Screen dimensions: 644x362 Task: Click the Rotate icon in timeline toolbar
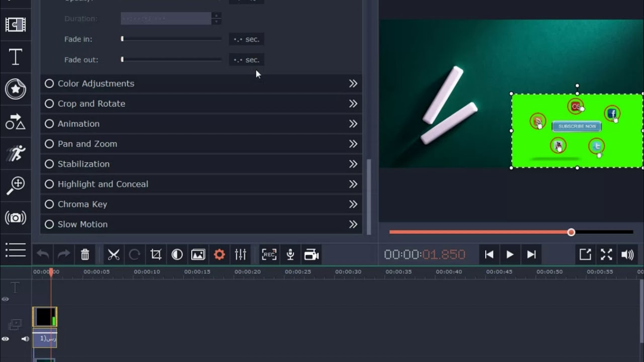tap(134, 255)
